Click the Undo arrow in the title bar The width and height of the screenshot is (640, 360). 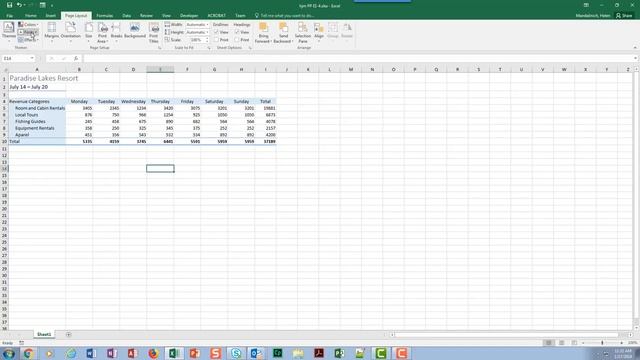[19, 5]
